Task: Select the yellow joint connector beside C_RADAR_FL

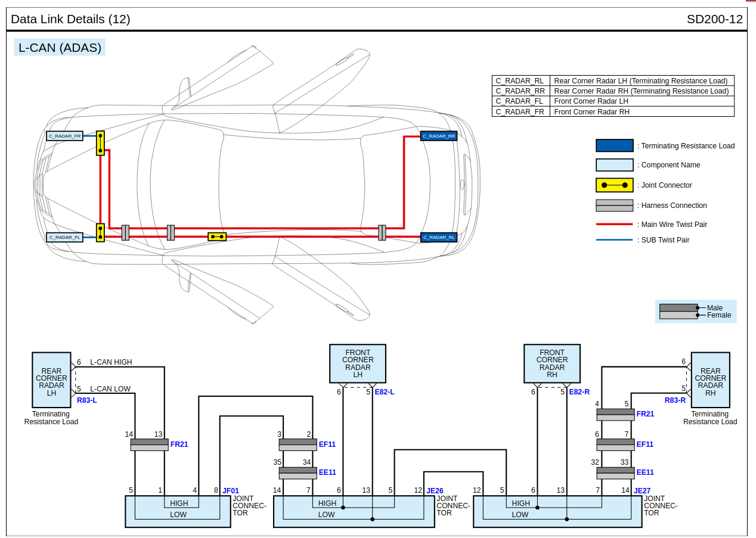Action: pyautogui.click(x=100, y=232)
